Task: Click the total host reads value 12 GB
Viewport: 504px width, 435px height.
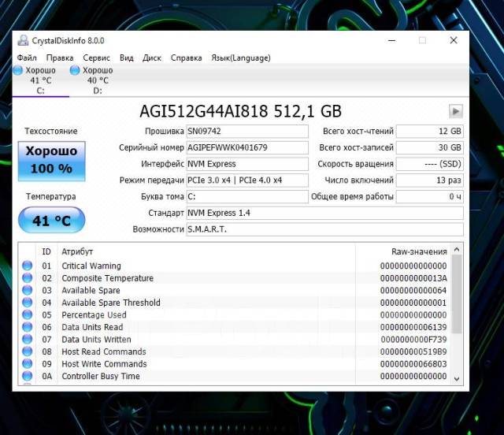Action: pyautogui.click(x=430, y=132)
